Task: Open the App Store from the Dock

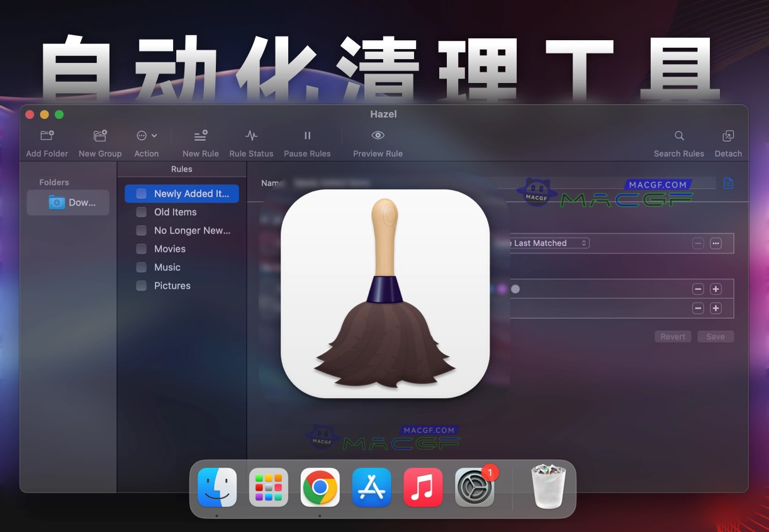Action: [x=372, y=487]
